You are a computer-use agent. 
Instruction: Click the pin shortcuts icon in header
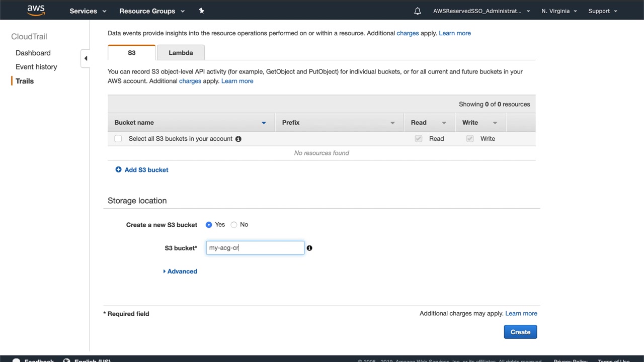201,11
